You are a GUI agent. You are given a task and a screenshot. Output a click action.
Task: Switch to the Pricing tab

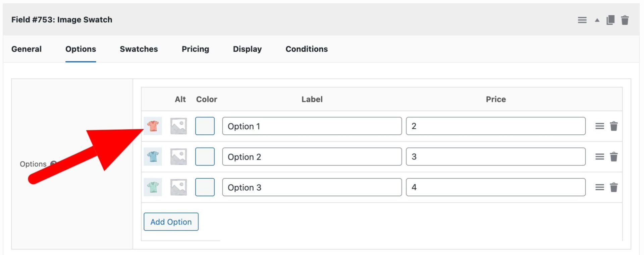(195, 49)
